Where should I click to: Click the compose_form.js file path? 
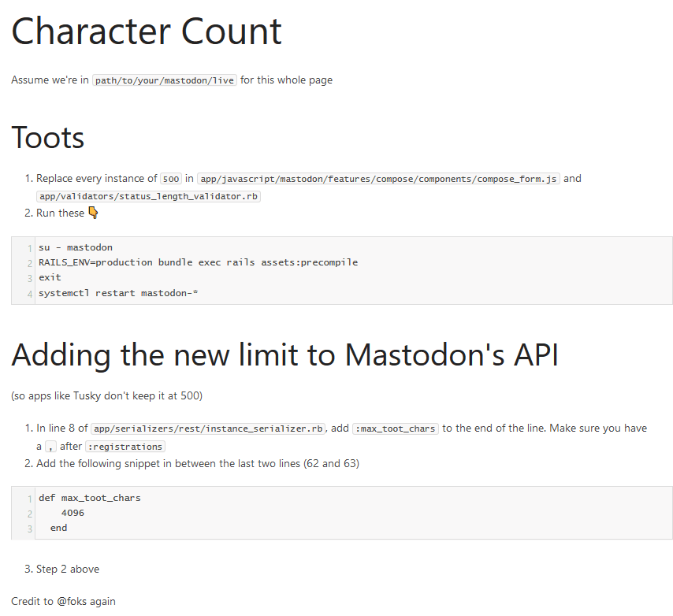pyautogui.click(x=378, y=179)
